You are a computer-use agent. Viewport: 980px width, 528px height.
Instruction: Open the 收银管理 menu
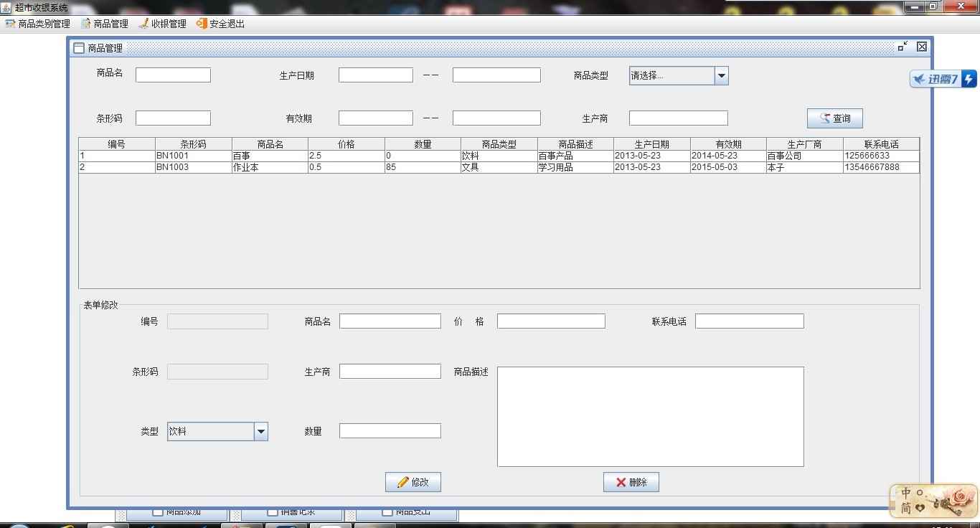pyautogui.click(x=162, y=24)
